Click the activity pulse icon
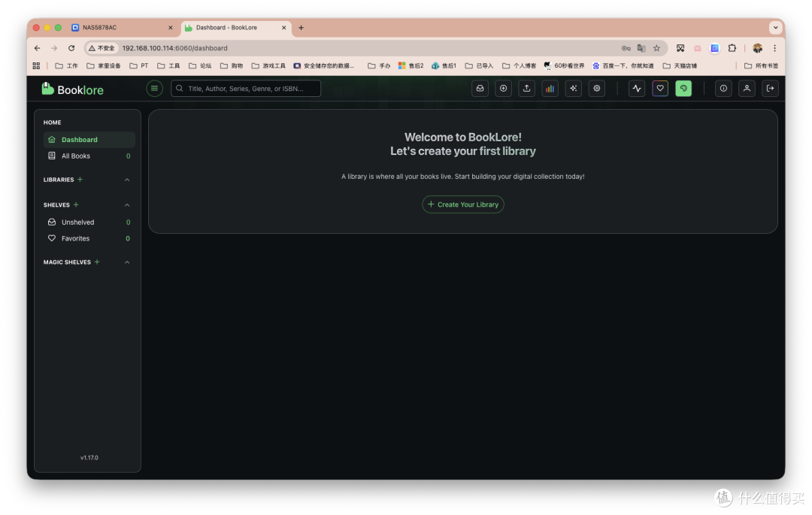812x515 pixels. [x=637, y=89]
